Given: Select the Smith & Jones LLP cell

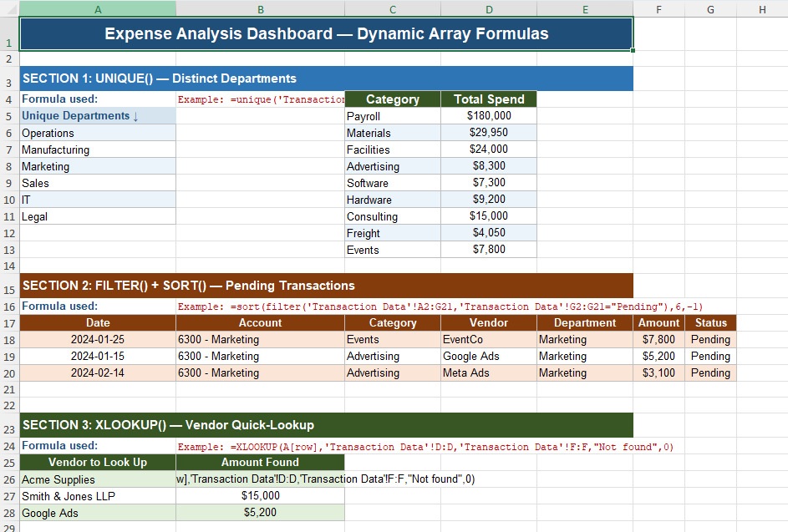Looking at the screenshot, I should point(98,496).
